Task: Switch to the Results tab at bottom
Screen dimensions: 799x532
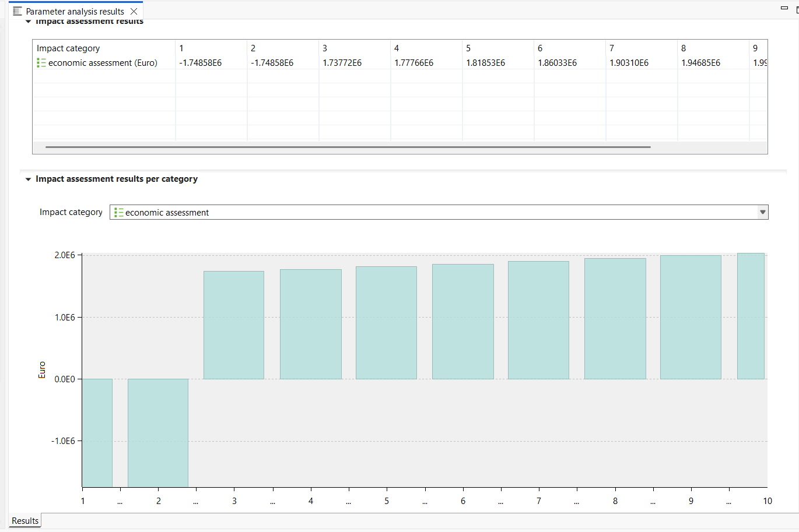Action: [x=25, y=521]
